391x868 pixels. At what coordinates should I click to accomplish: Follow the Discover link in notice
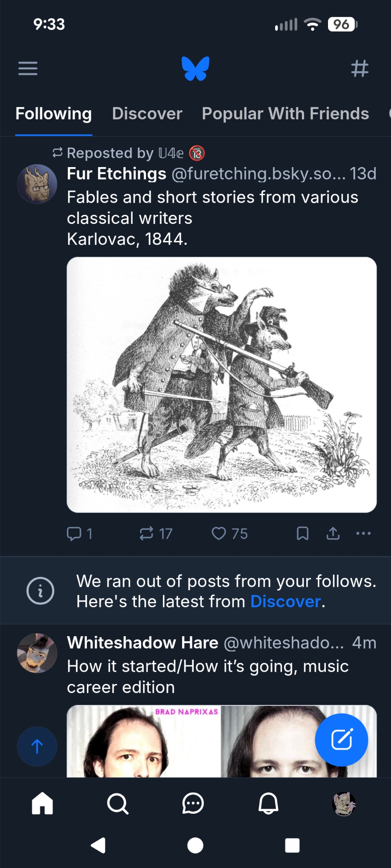pyautogui.click(x=285, y=602)
